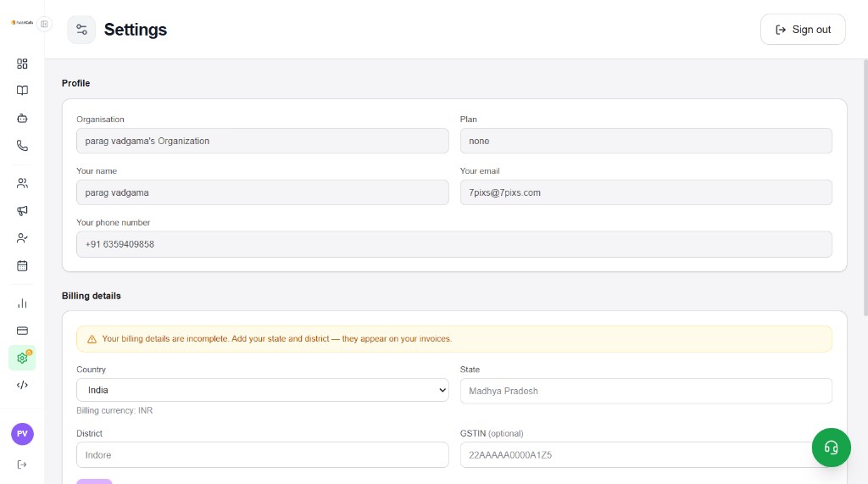
Task: Click the warning triangle in billing alert
Action: coord(92,339)
